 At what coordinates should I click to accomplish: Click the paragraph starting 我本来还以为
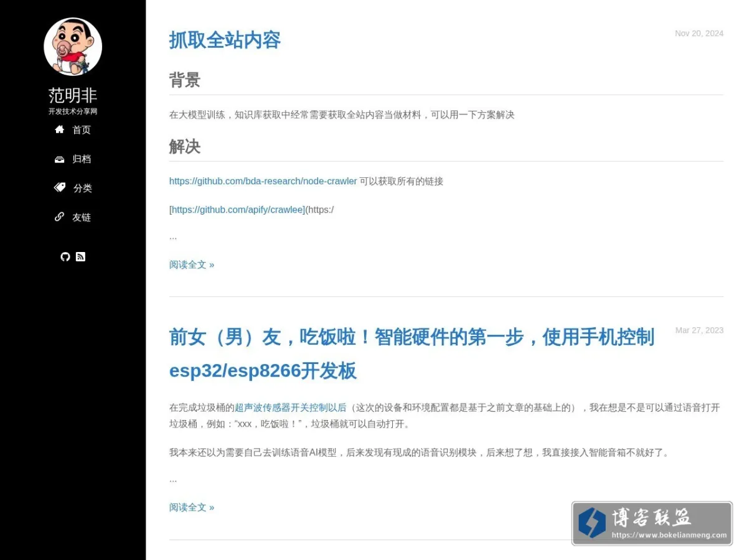click(420, 452)
